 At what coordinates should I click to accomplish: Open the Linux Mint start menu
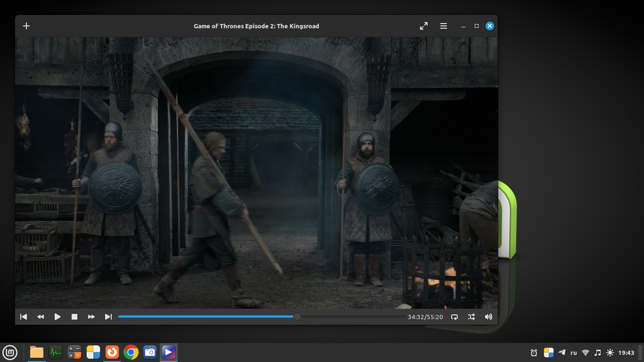(10, 352)
